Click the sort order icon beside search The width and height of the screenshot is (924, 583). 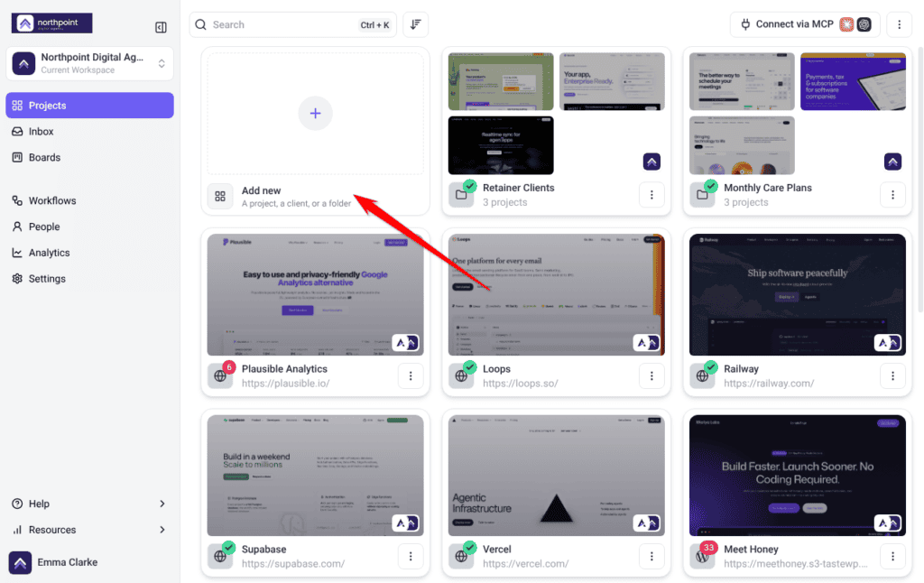pos(415,24)
